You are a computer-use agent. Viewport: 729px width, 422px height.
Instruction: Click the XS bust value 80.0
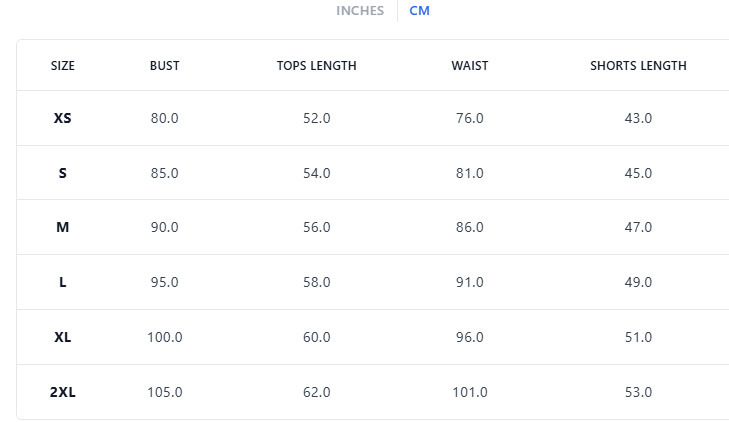tap(165, 118)
